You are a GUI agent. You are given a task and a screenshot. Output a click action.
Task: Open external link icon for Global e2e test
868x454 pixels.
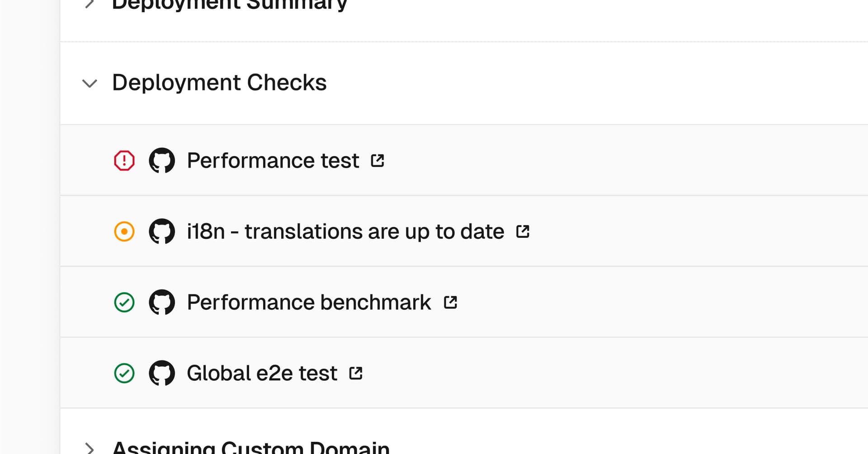click(356, 373)
